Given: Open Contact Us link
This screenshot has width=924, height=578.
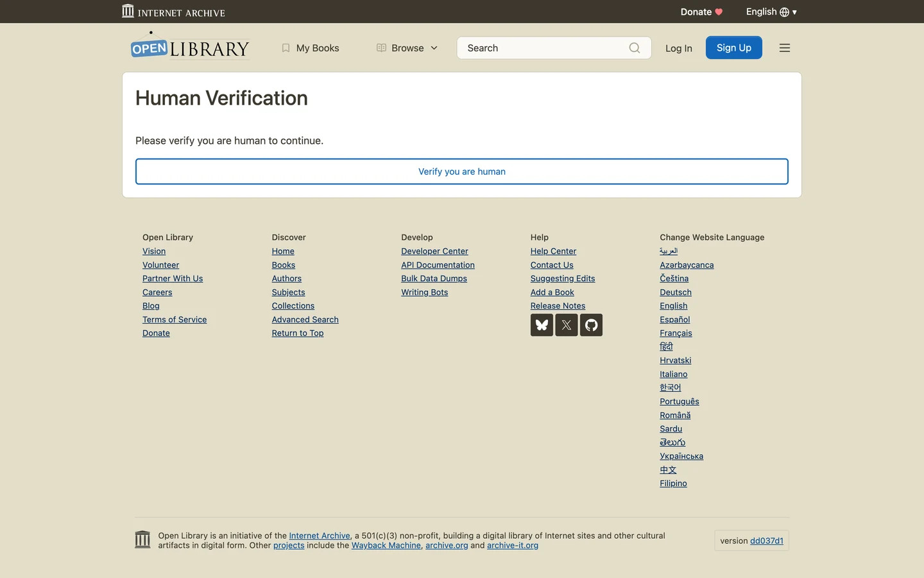Looking at the screenshot, I should coord(552,265).
